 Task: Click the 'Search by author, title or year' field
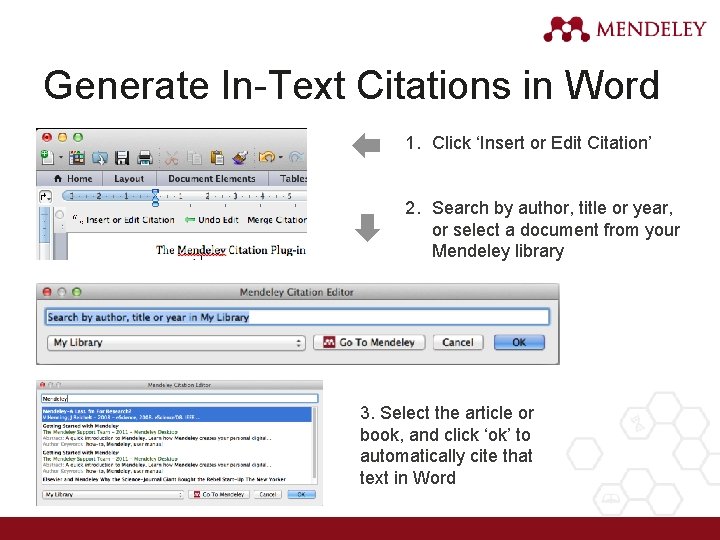(x=298, y=317)
